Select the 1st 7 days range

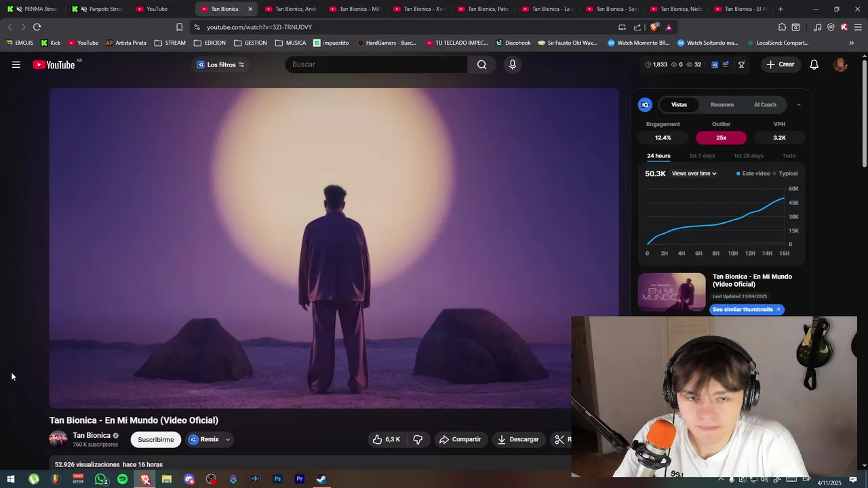(x=702, y=156)
